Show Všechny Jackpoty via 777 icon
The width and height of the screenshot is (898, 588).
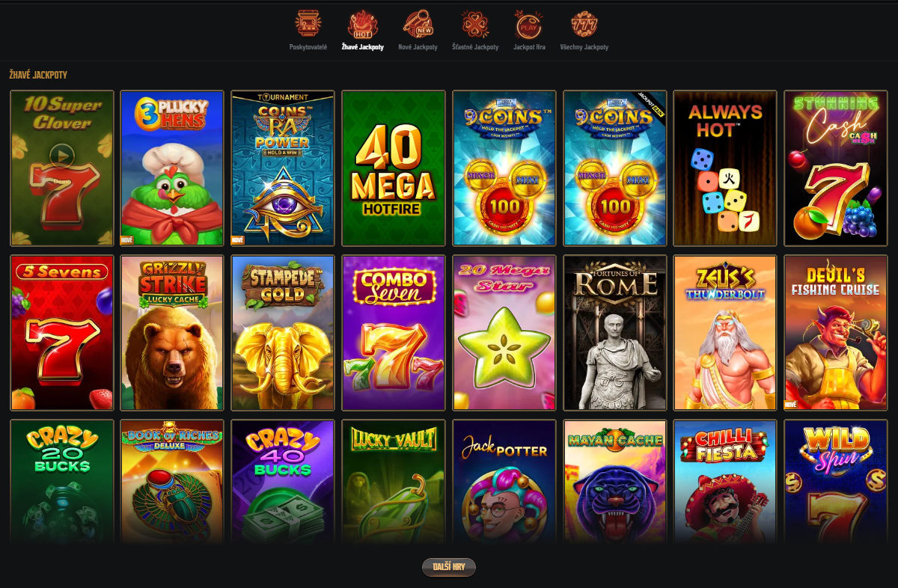coord(584,23)
